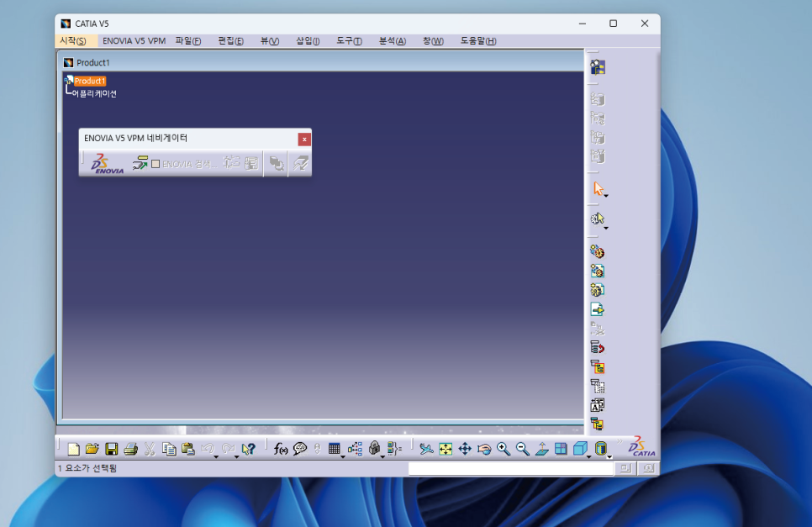
Task: Click the Manage Representations A icon
Action: [x=597, y=405]
